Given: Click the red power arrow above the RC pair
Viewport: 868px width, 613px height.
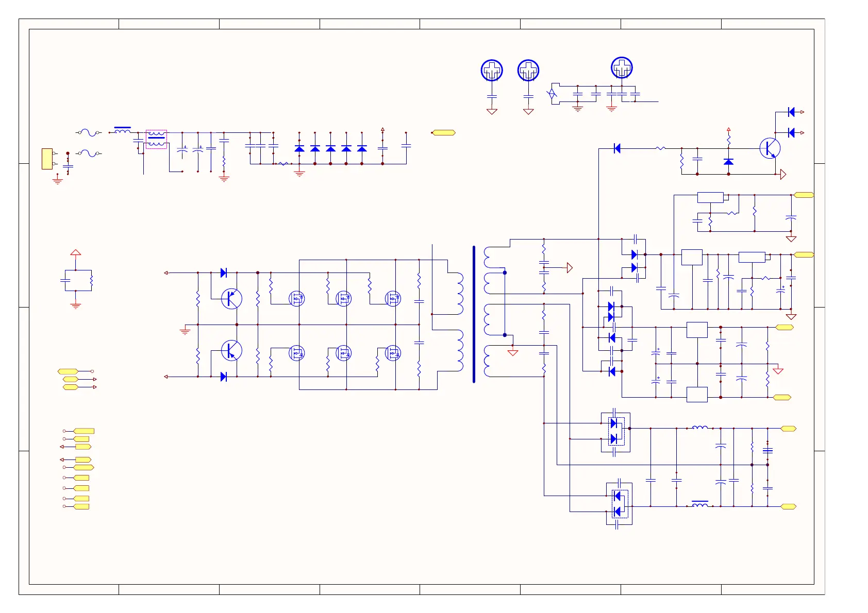Looking at the screenshot, I should [x=75, y=252].
